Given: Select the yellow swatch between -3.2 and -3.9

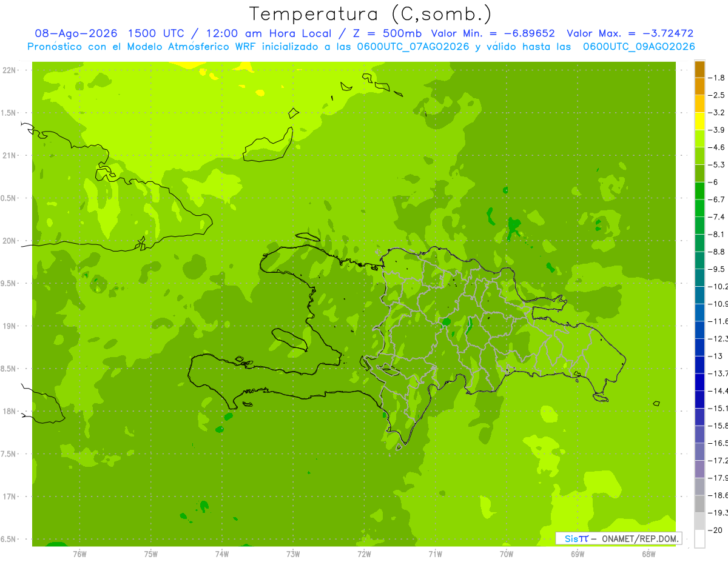Looking at the screenshot, I should click(699, 121).
